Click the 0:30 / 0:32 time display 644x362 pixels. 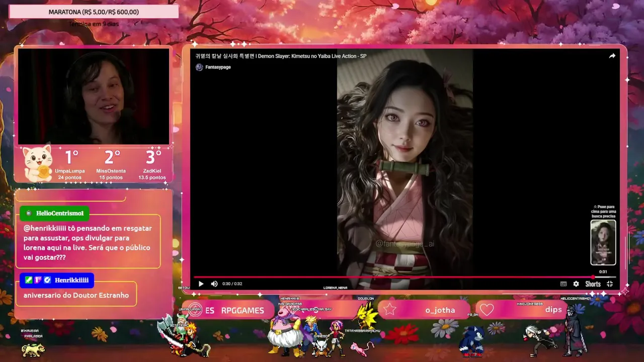(232, 284)
